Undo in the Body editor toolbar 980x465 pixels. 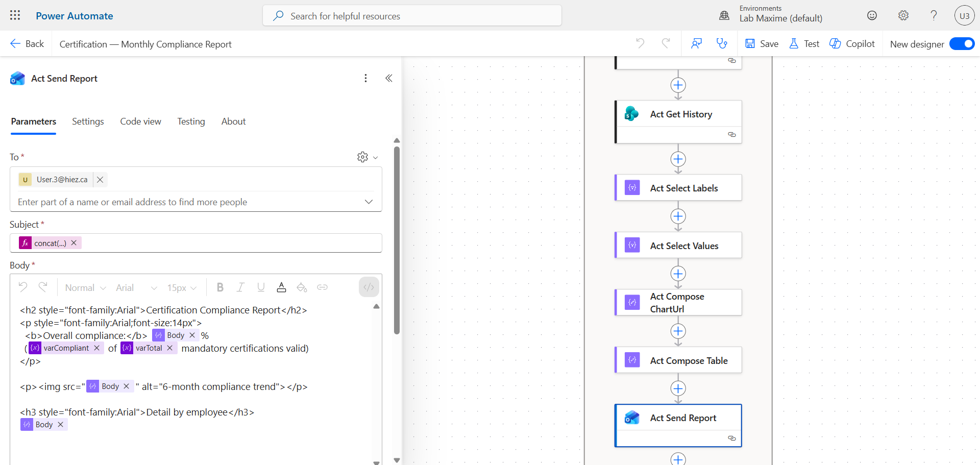23,287
